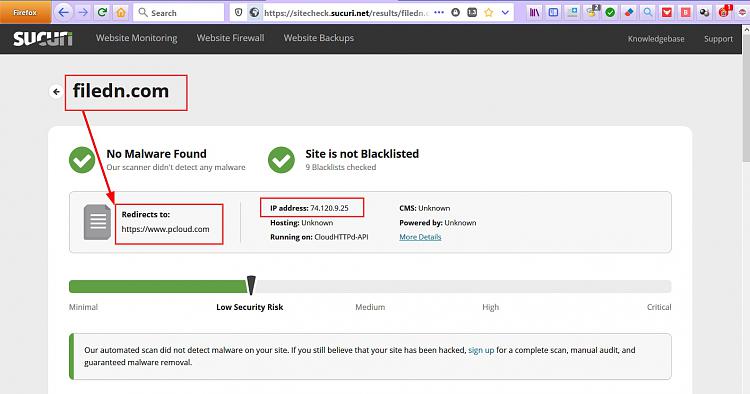Open page actions three-dot menu

[x=439, y=13]
